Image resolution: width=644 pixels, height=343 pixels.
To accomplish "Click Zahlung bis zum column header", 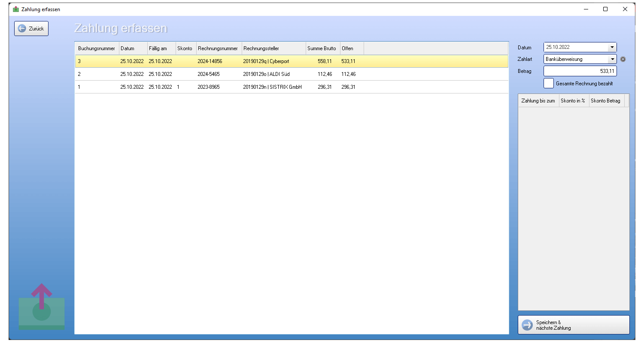I will 539,100.
